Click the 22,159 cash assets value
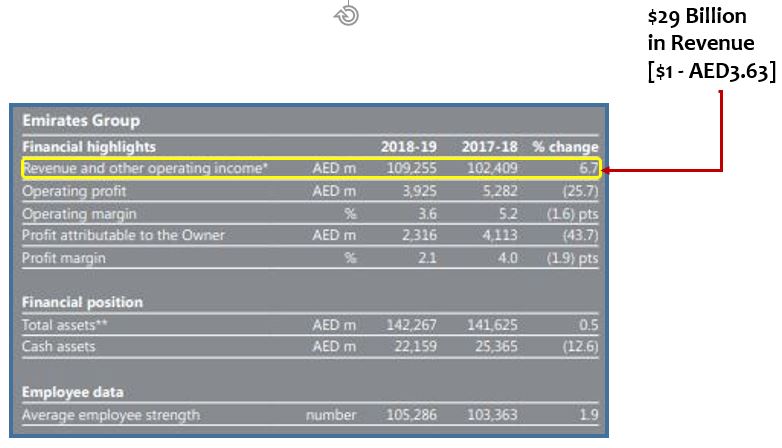 [411, 346]
